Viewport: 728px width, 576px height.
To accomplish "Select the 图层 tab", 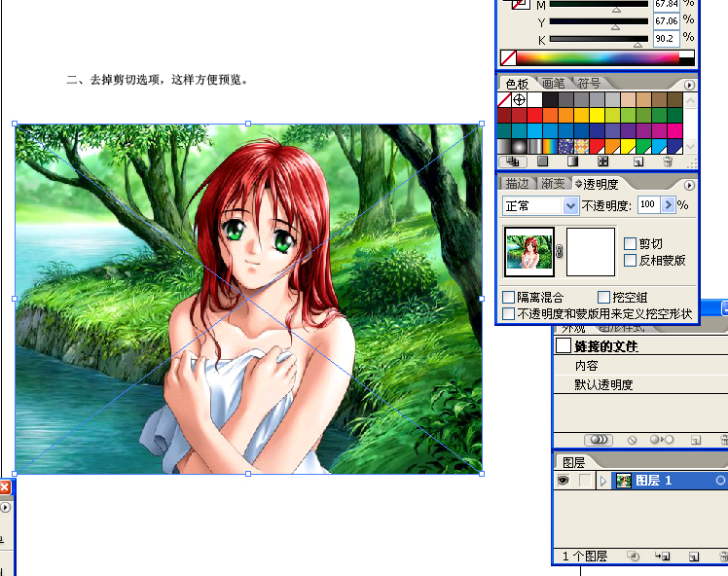I will pyautogui.click(x=573, y=462).
